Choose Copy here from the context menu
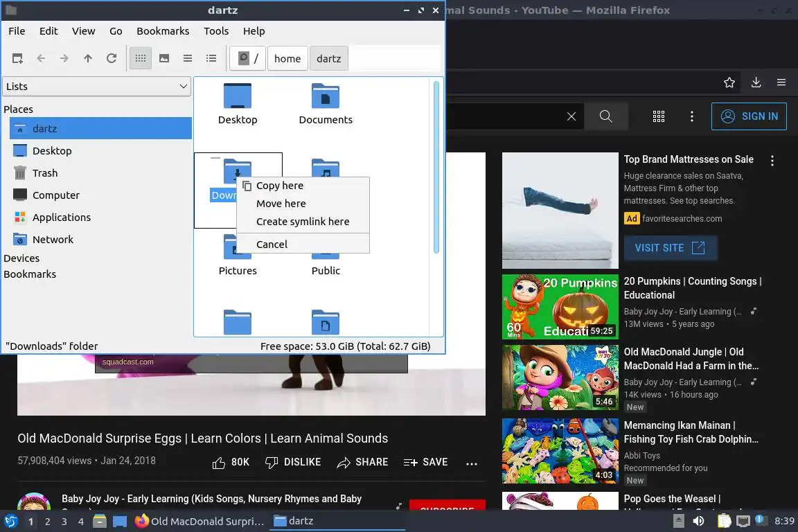The height and width of the screenshot is (532, 798). (303, 186)
